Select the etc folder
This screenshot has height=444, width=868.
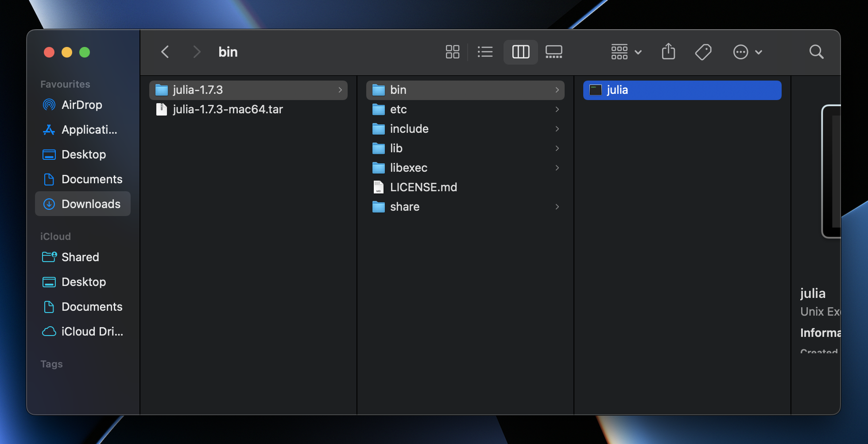click(465, 109)
